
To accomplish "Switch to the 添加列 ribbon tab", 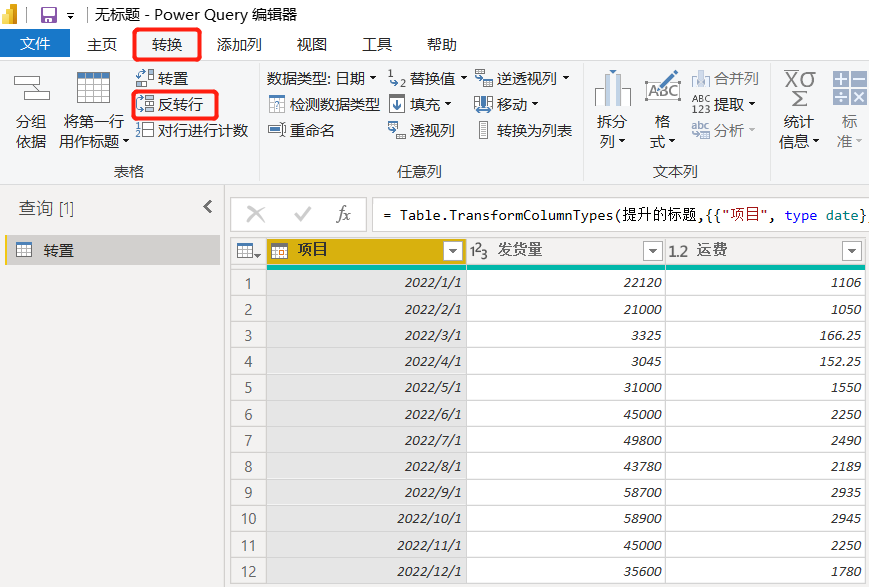I will (239, 43).
